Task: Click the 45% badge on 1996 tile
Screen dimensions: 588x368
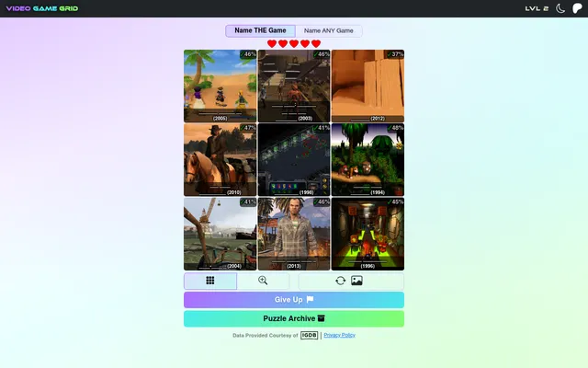Action: click(x=395, y=202)
